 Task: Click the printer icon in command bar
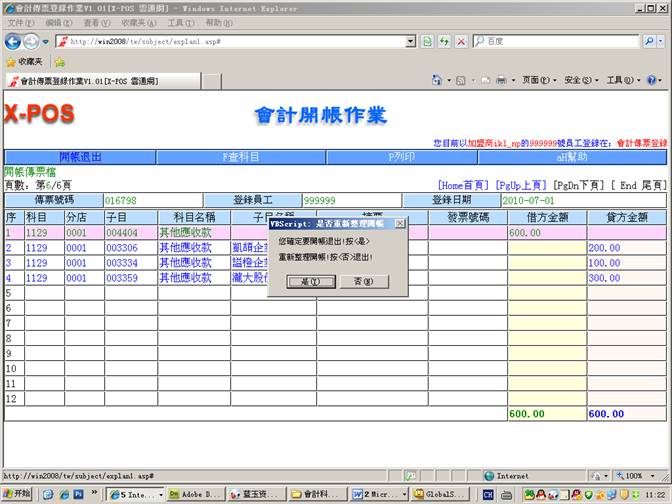tap(500, 80)
